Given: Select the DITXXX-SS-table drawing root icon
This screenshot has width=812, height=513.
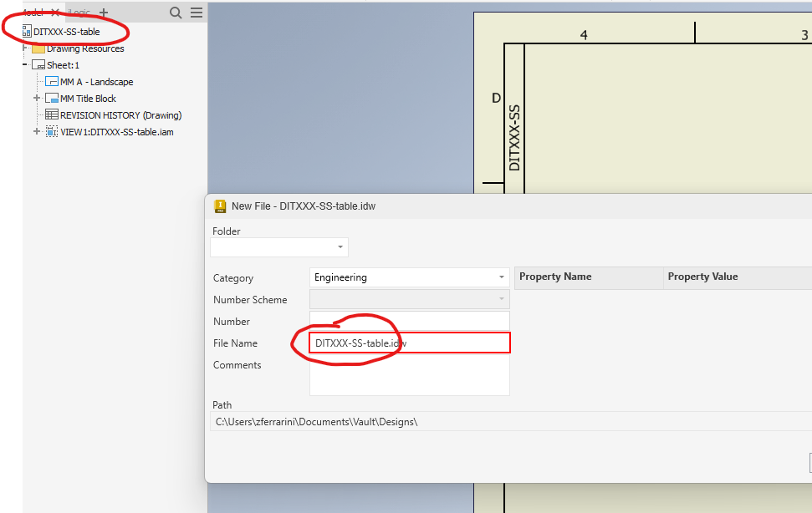Looking at the screenshot, I should pos(25,32).
